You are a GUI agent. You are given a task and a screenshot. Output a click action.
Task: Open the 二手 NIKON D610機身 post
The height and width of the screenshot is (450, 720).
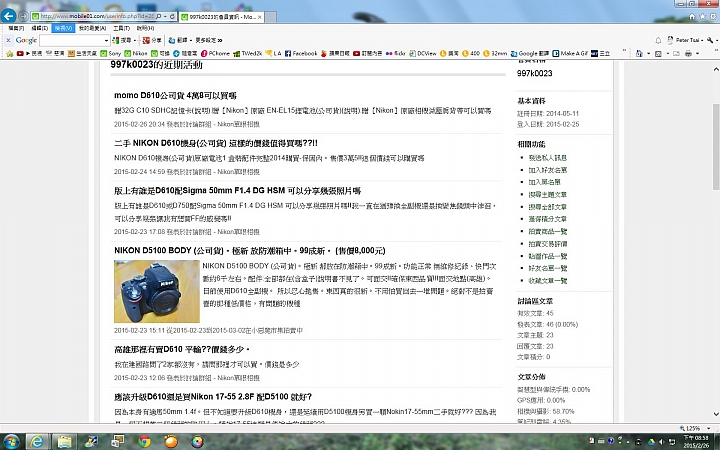tap(216, 143)
